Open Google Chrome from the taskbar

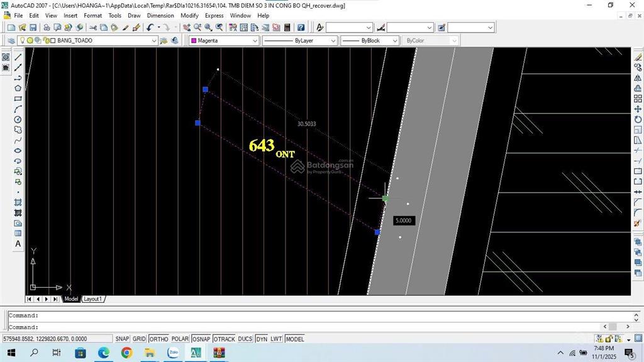[x=126, y=353]
